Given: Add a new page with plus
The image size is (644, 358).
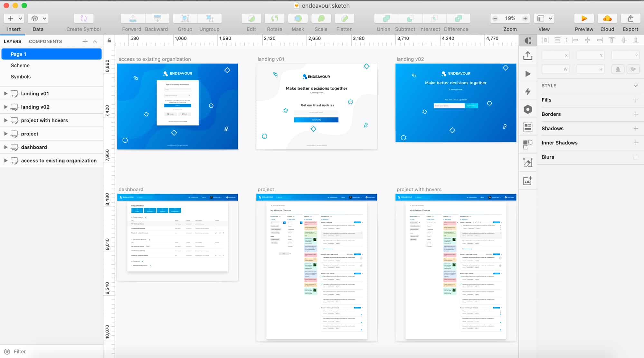Looking at the screenshot, I should pos(85,41).
